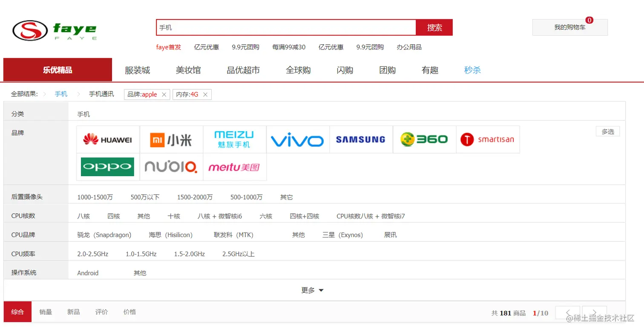Filter rear camera 500万以下
This screenshot has height=332, width=644.
[145, 197]
